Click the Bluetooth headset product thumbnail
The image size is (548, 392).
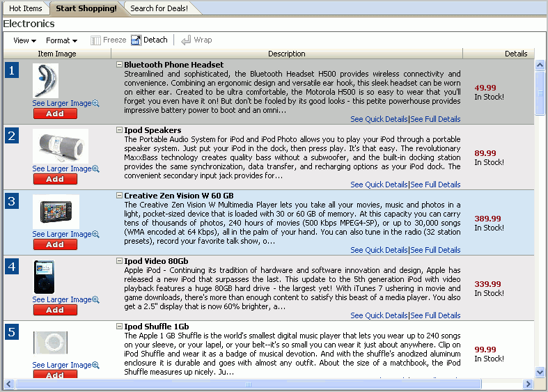(x=45, y=81)
